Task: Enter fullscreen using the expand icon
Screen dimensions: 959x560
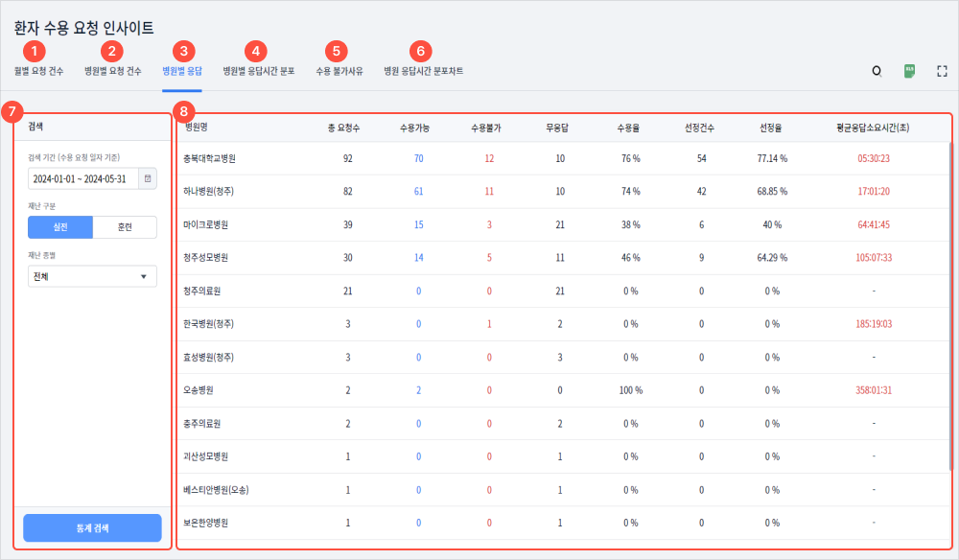Action: coord(942,71)
